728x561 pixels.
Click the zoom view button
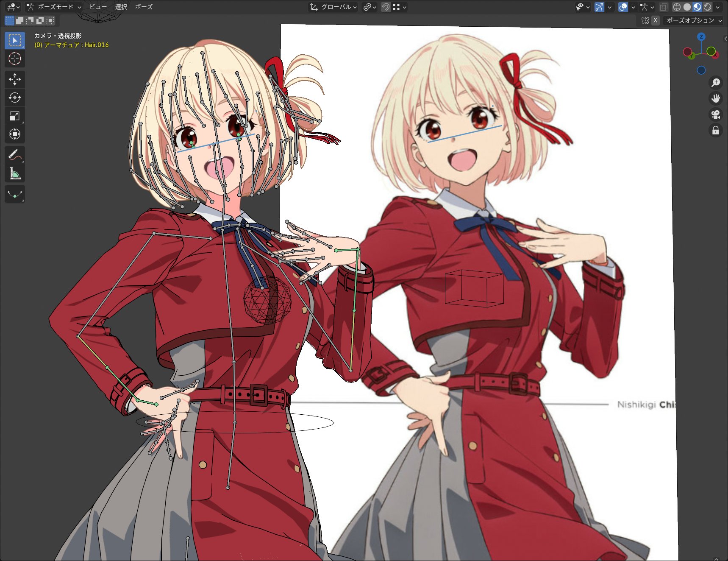tap(716, 82)
